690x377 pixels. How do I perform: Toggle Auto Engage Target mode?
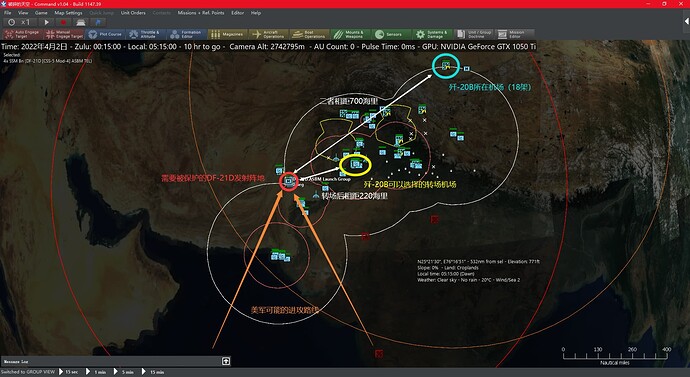pyautogui.click(x=23, y=34)
